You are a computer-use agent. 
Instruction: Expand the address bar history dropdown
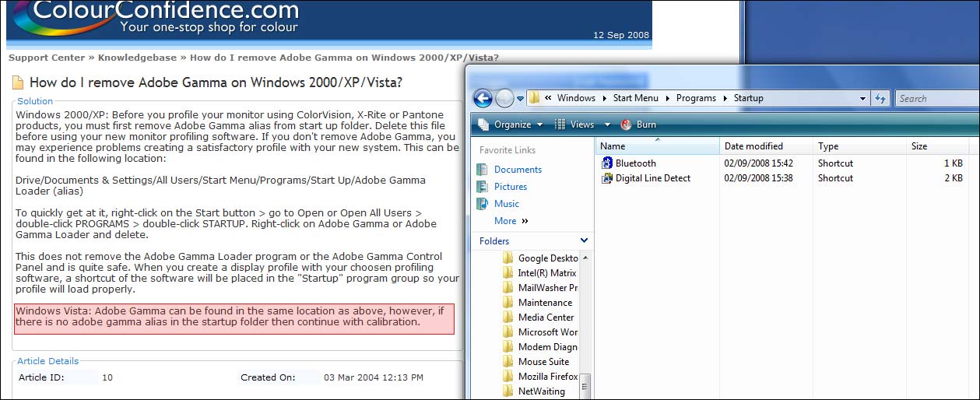point(862,99)
